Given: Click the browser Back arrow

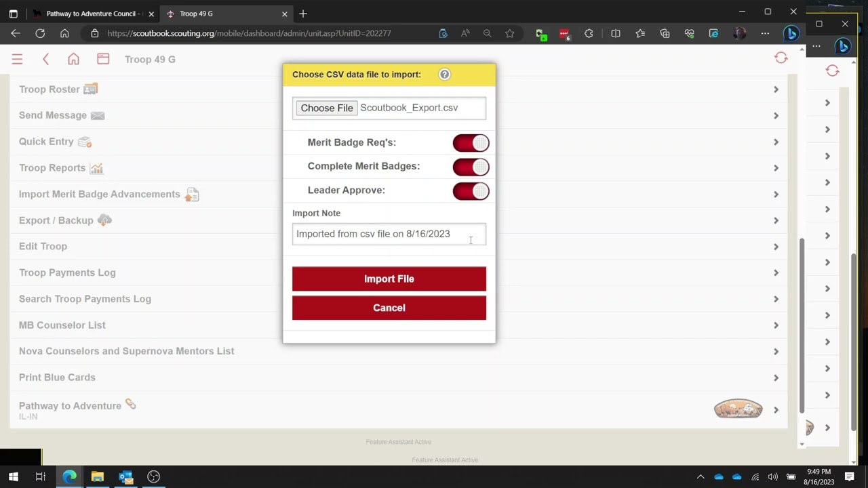Looking at the screenshot, I should pos(16,33).
